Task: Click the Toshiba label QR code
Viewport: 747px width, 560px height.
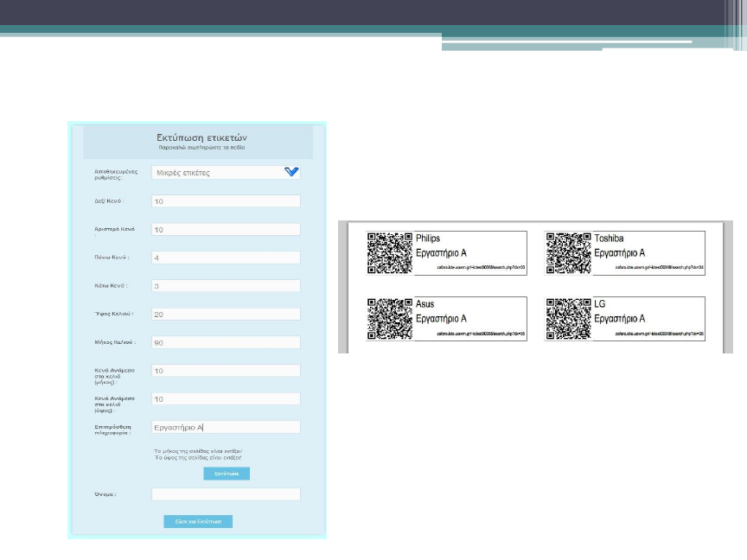Action: coord(568,253)
